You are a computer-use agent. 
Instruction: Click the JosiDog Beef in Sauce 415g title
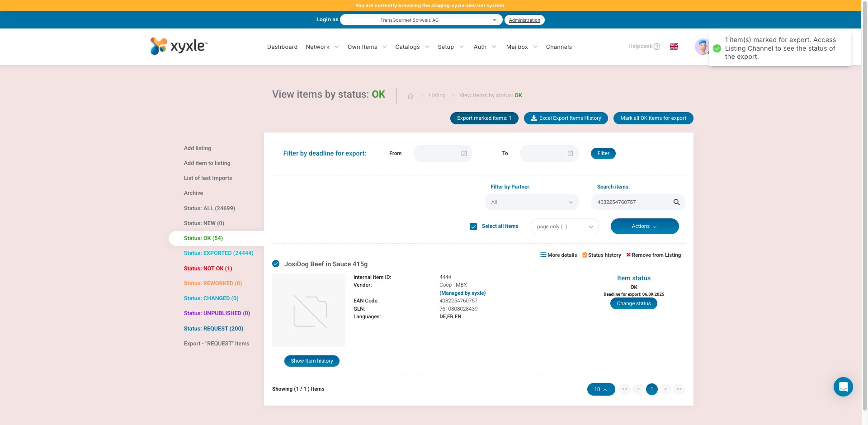[326, 264]
